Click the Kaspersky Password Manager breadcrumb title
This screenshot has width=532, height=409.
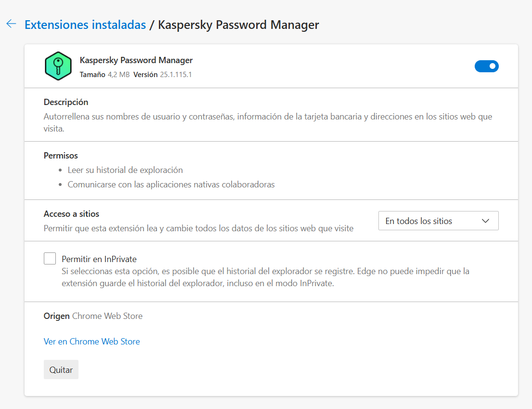coord(238,25)
